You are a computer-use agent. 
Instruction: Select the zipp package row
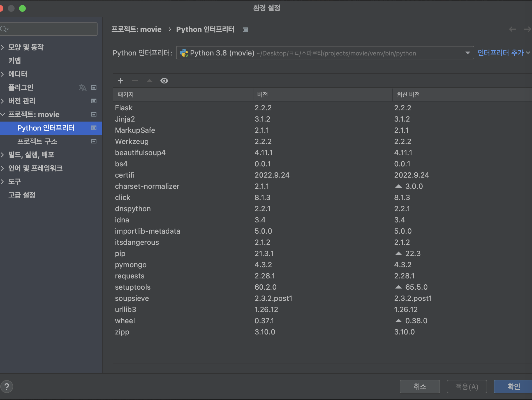(x=322, y=332)
